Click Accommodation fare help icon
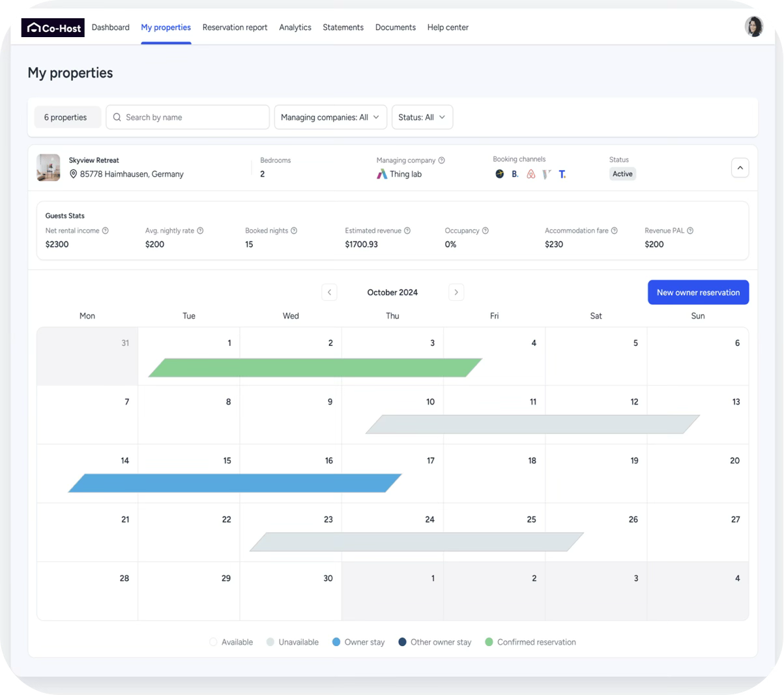This screenshot has height=695, width=784. tap(615, 231)
